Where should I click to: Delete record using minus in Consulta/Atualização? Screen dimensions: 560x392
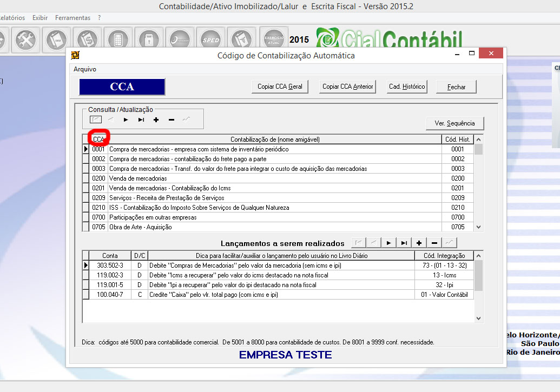coord(172,119)
